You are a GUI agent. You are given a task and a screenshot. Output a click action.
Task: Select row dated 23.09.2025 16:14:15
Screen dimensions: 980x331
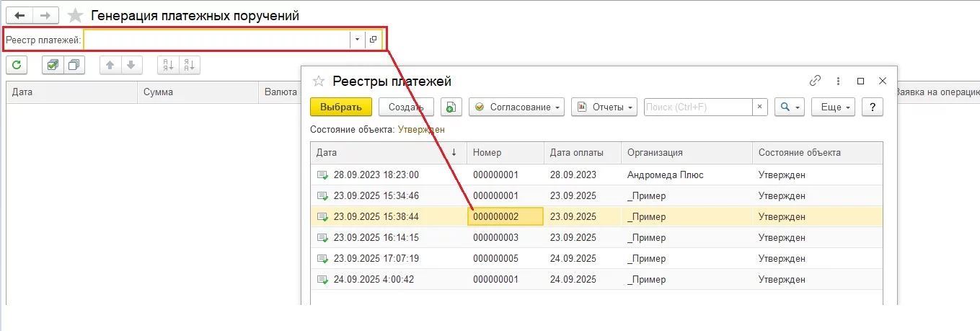click(x=596, y=237)
